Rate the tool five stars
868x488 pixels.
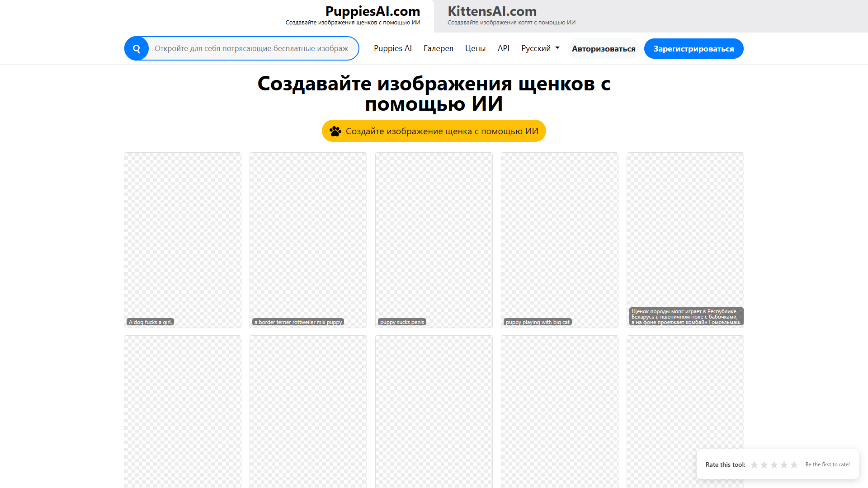(x=794, y=465)
